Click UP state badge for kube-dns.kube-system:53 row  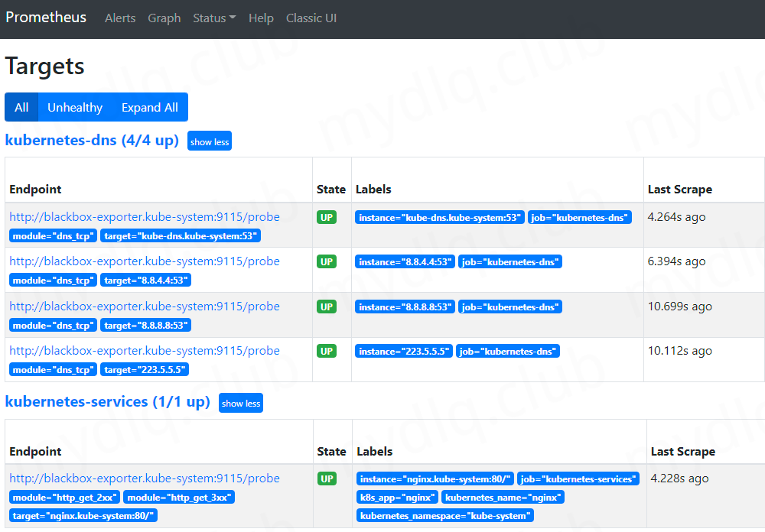point(327,218)
